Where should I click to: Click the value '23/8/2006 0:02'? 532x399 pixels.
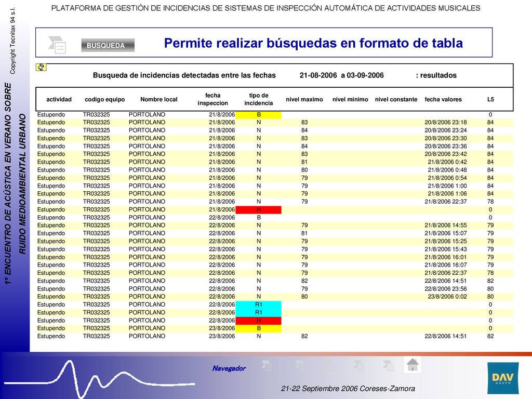point(447,297)
